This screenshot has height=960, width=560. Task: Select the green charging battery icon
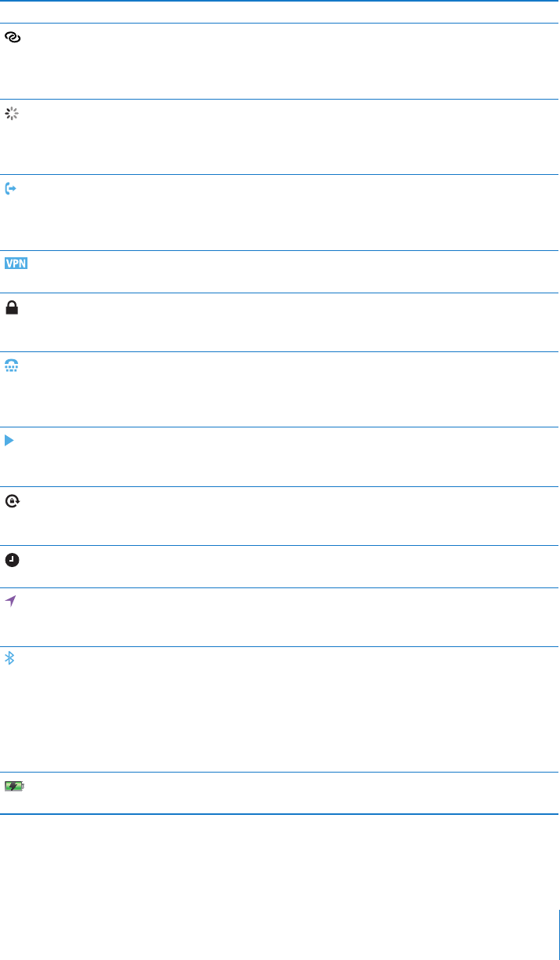coord(15,785)
